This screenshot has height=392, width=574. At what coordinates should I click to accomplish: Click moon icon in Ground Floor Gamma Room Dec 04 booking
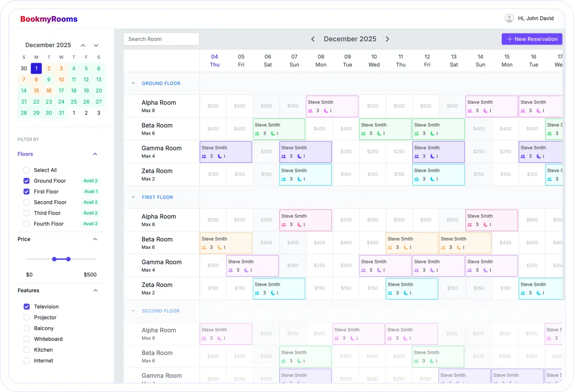pyautogui.click(x=220, y=156)
